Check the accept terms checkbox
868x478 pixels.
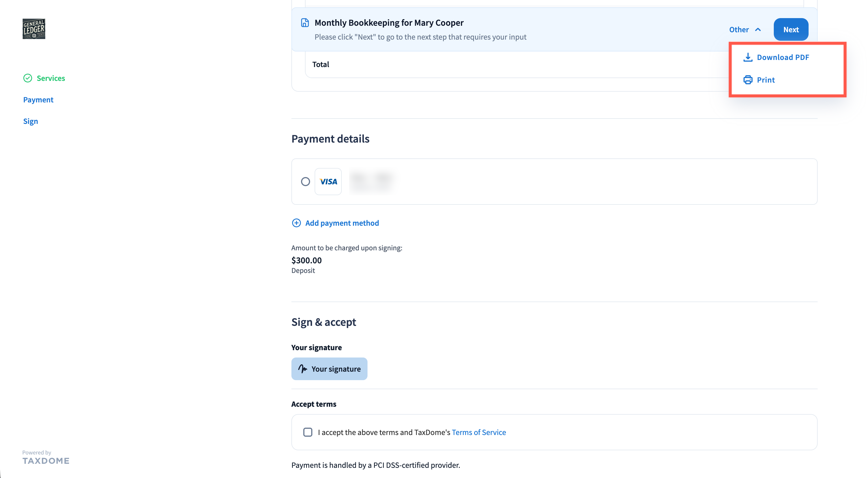point(308,432)
